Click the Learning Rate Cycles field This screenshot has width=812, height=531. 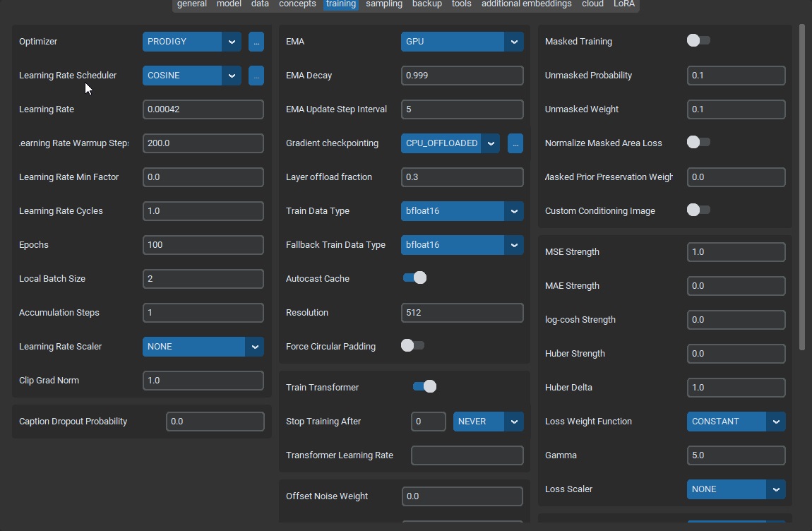[x=203, y=211]
